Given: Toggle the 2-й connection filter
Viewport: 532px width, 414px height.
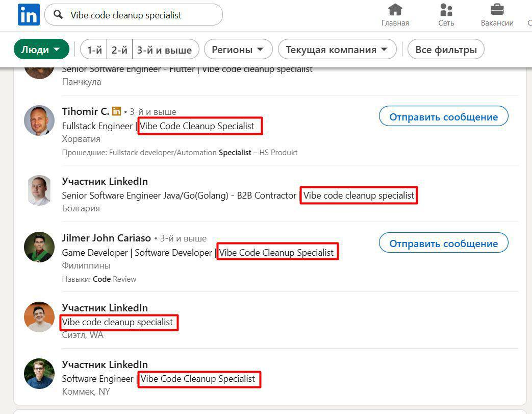Looking at the screenshot, I should tap(119, 50).
